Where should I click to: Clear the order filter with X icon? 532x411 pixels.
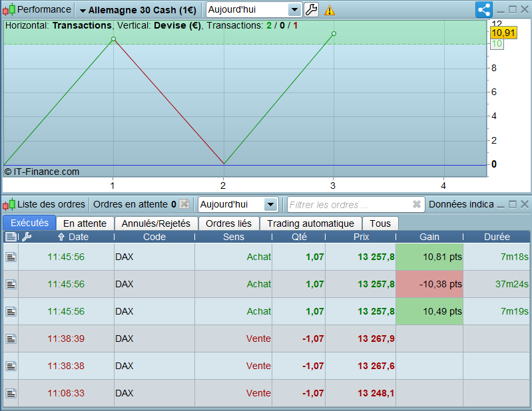pyautogui.click(x=417, y=204)
